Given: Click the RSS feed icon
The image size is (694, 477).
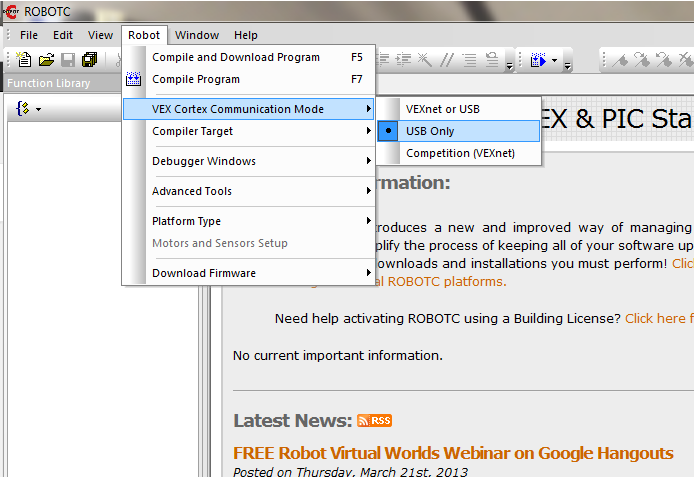Looking at the screenshot, I should click(374, 420).
